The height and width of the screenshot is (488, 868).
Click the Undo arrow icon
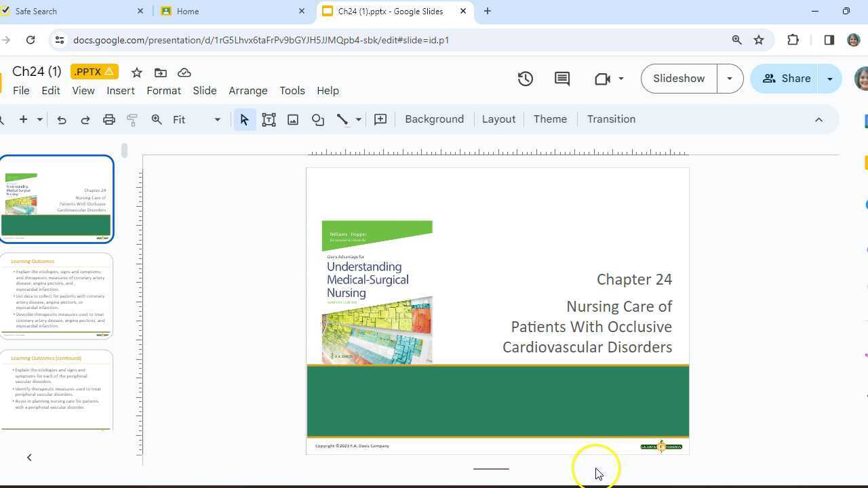point(62,120)
